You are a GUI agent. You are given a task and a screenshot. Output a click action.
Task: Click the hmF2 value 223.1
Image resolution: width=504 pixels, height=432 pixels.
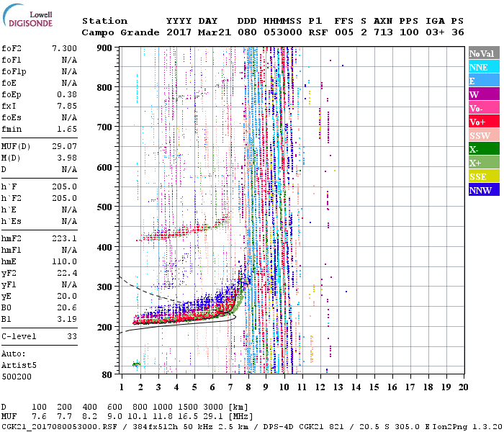point(64,238)
